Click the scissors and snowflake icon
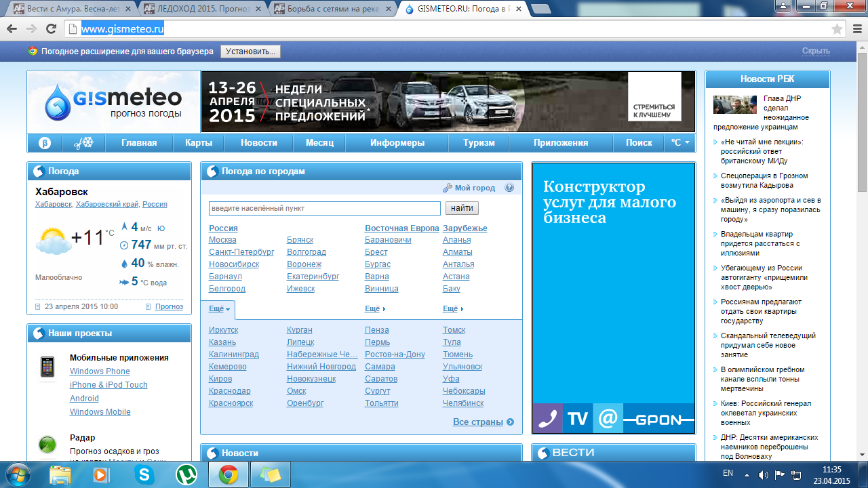 tap(83, 143)
